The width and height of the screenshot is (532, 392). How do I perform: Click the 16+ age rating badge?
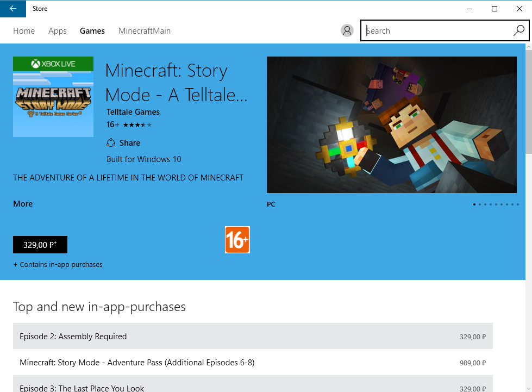click(237, 240)
